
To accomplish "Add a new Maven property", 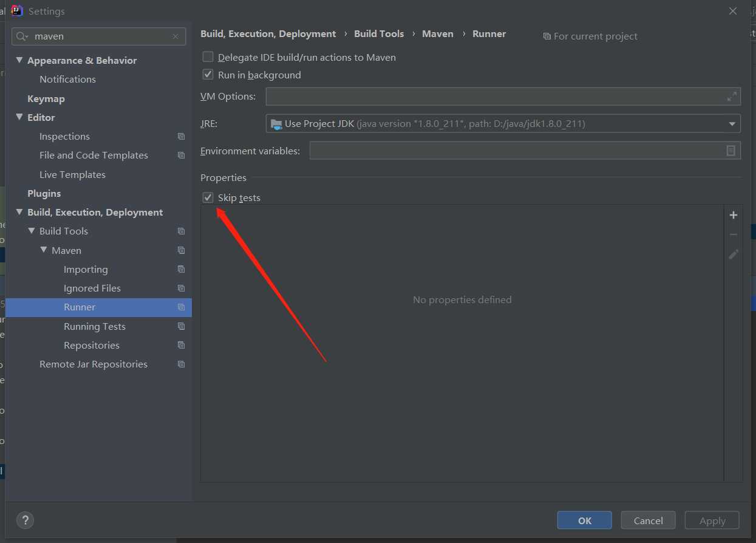I will pos(734,215).
